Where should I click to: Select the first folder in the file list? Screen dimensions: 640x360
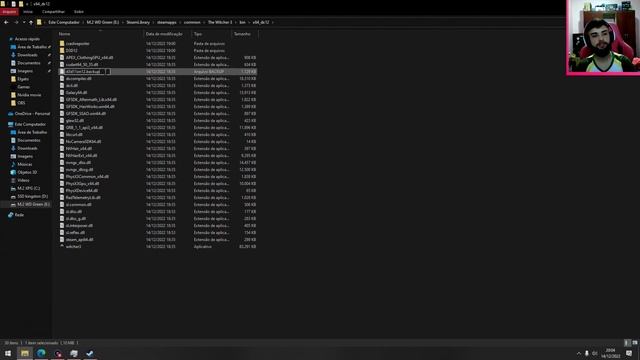point(78,44)
